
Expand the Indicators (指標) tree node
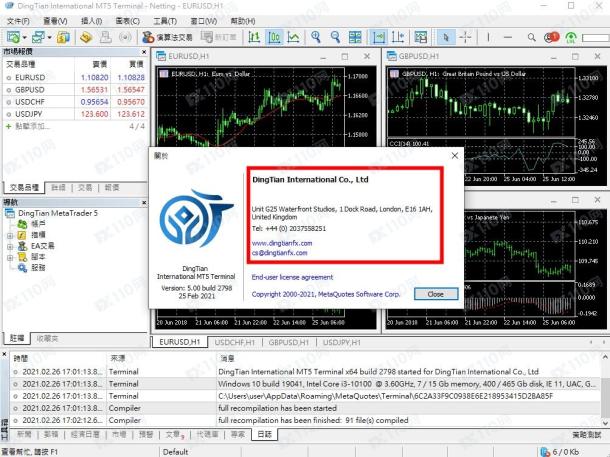(x=10, y=235)
